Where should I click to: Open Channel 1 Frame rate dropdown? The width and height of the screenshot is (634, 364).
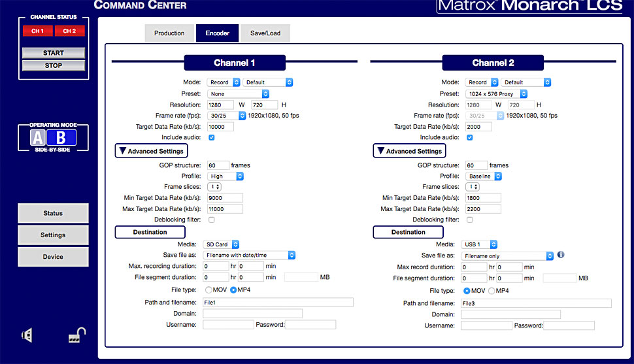226,116
